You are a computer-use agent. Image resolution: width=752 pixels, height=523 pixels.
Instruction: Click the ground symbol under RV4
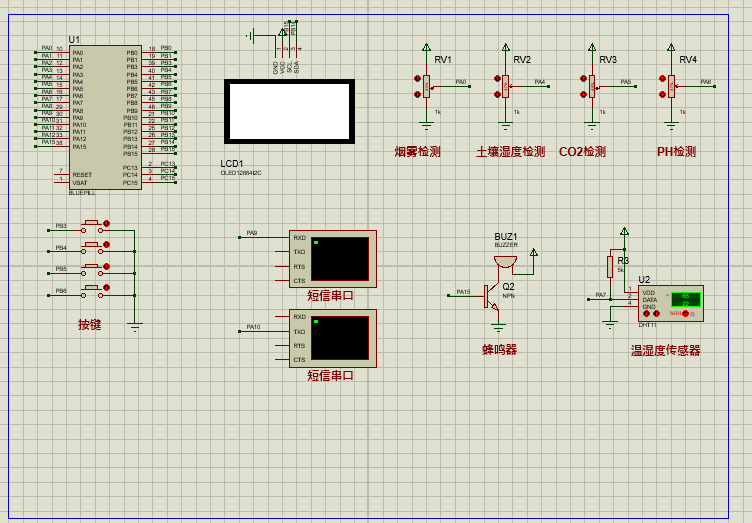click(x=671, y=127)
